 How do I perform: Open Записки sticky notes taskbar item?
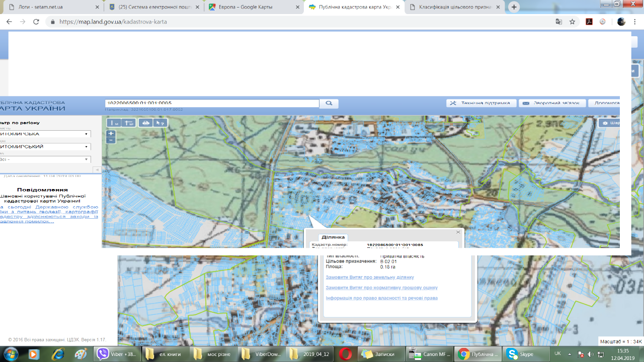[x=381, y=354]
